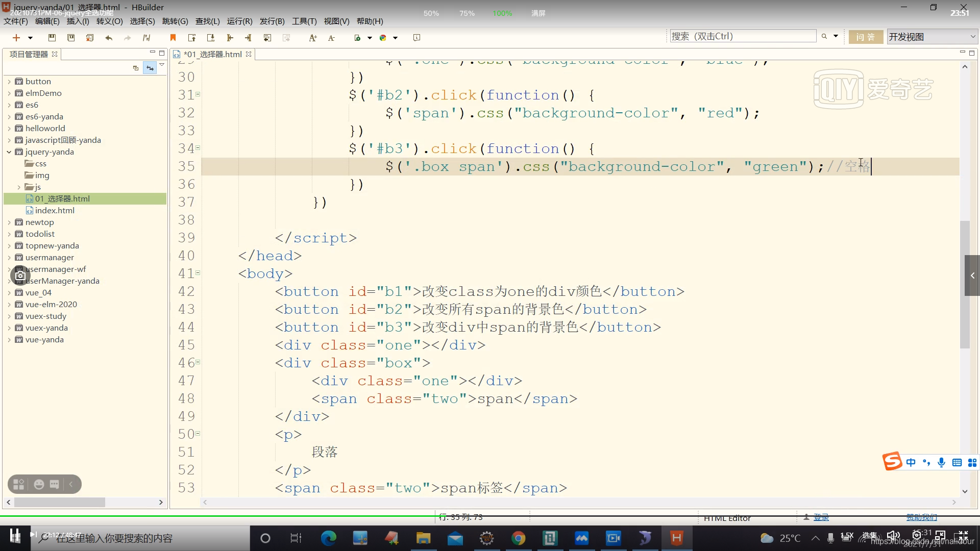Close the 项目管理器 panel tab
The image size is (980, 551).
click(55, 54)
